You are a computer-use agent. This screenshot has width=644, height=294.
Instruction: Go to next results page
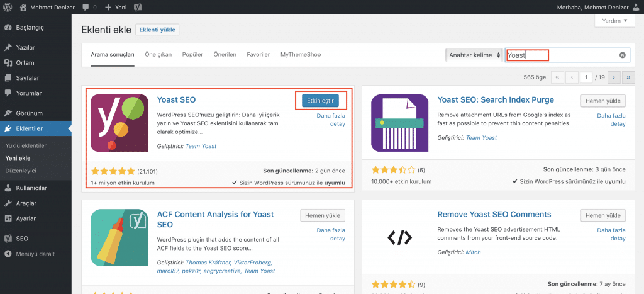coord(614,77)
